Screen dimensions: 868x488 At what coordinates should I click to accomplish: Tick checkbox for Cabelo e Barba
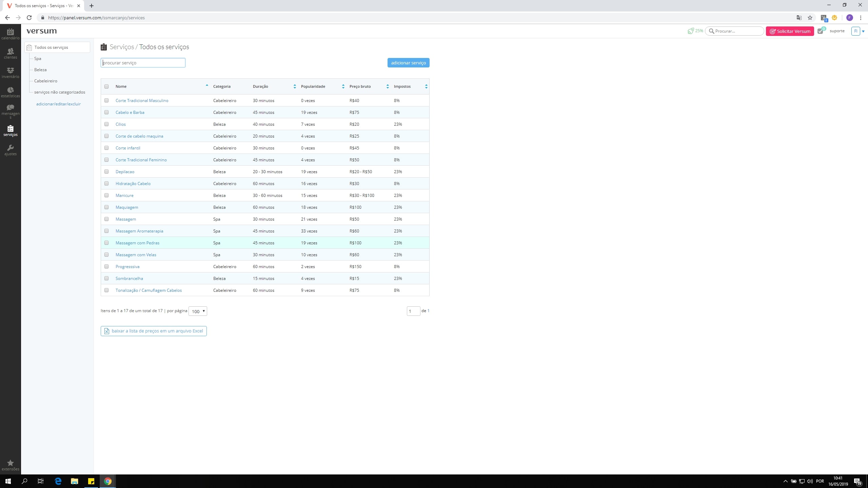coord(106,112)
